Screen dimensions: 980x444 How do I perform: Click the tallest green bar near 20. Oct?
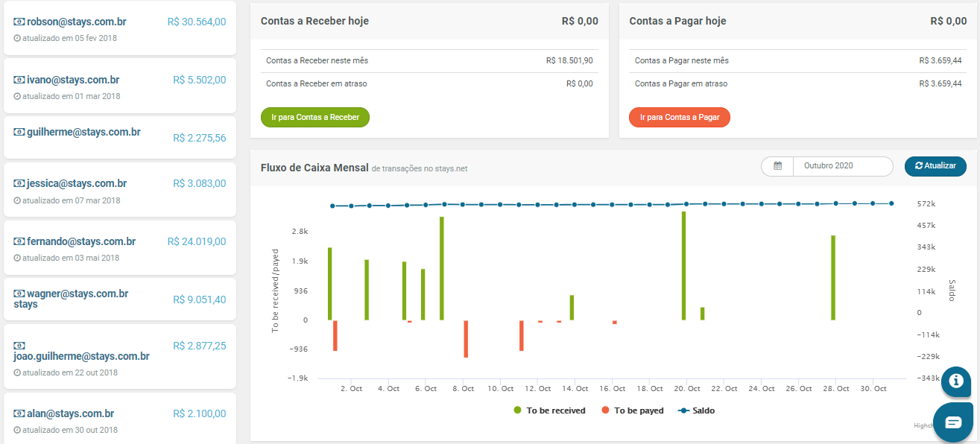click(x=683, y=266)
